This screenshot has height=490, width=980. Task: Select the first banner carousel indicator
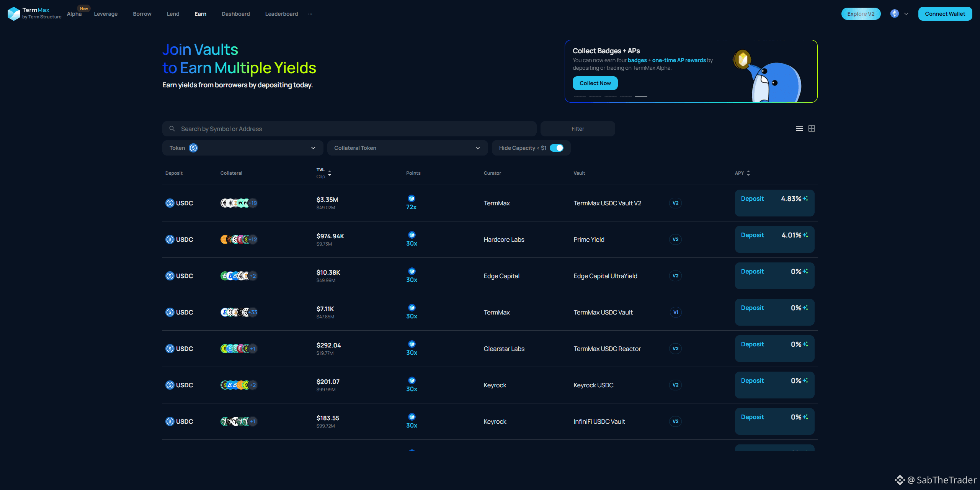580,97
